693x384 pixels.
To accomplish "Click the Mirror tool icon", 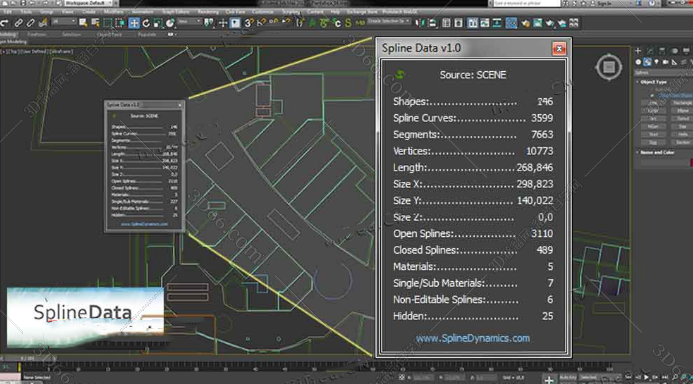I will 421,23.
